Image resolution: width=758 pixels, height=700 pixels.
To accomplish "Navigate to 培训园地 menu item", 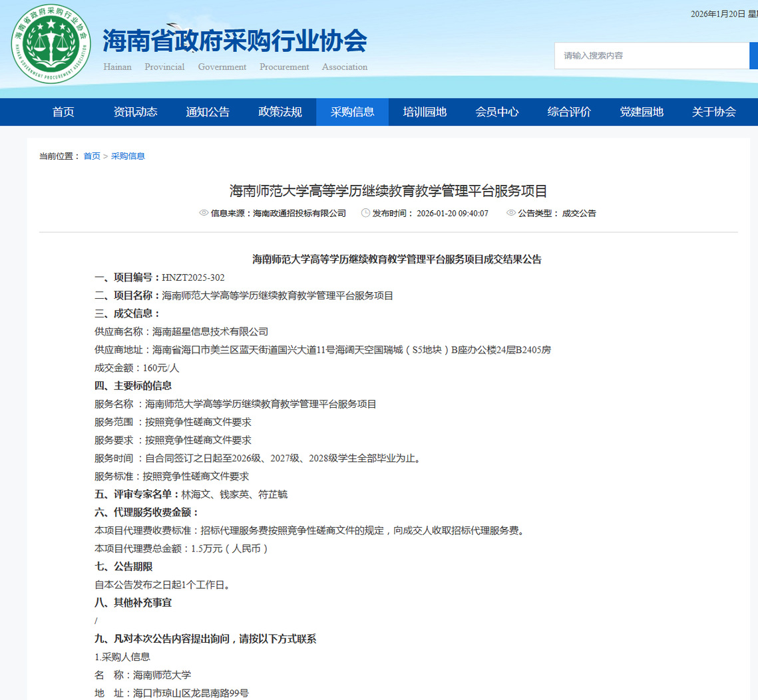I will tap(425, 112).
